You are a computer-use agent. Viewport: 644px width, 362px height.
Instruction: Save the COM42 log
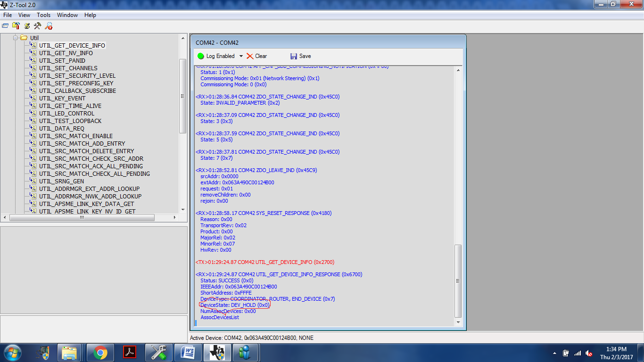300,56
